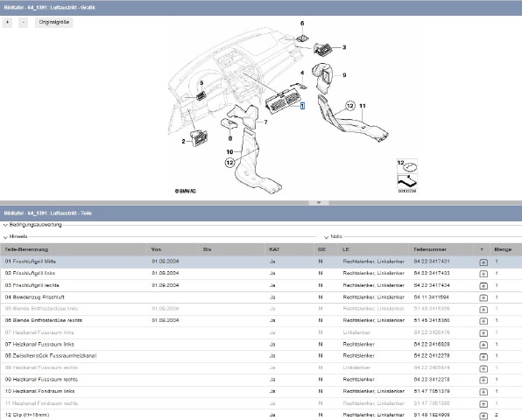This screenshot has width=522, height=420.
Task: Add Heizkanal Fondraum rechts plus icon
Action: pyautogui.click(x=483, y=404)
